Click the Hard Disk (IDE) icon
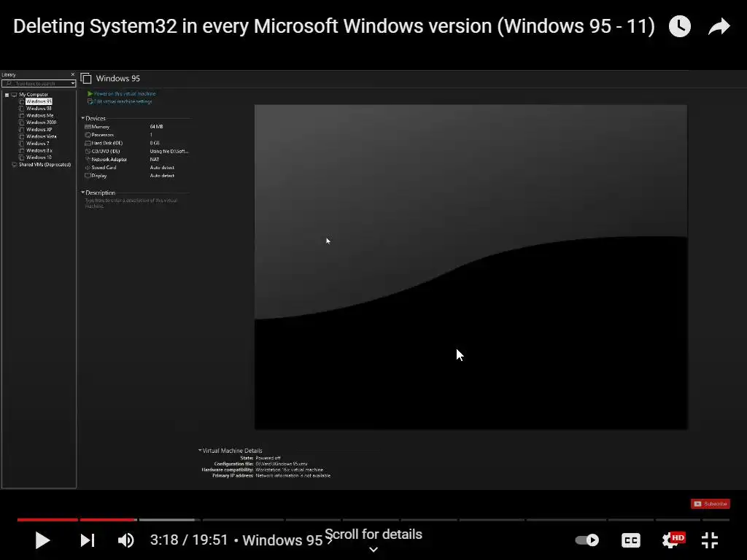This screenshot has width=747, height=560. 88,143
